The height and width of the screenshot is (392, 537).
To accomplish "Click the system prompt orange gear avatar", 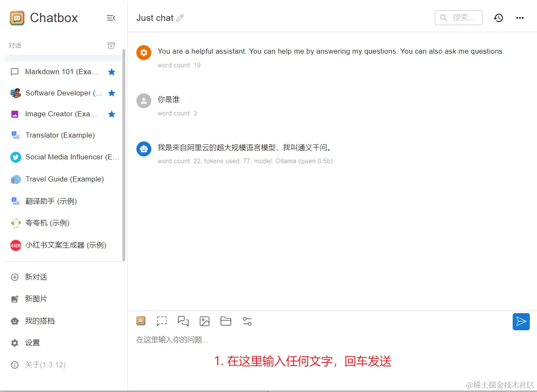I will click(x=144, y=53).
